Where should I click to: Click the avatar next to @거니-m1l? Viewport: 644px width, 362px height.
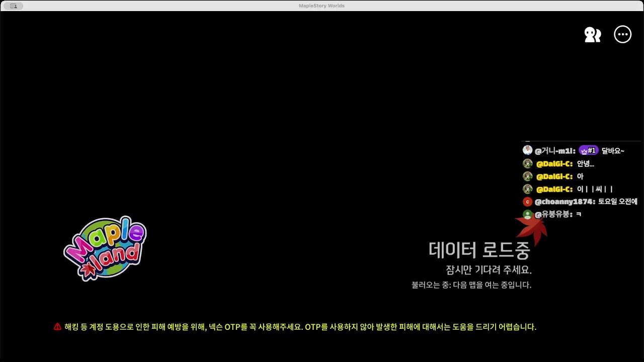coord(527,150)
